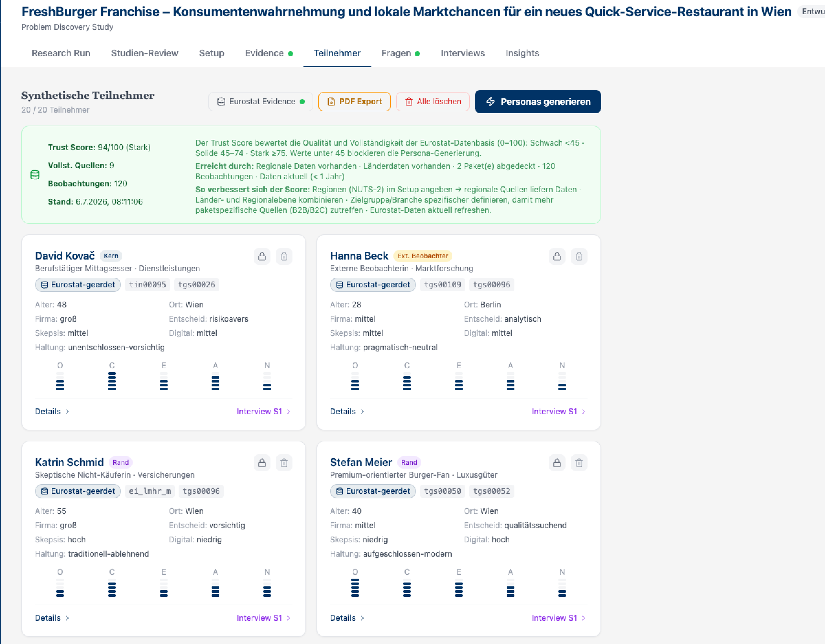
Task: Click ei_lmhr_m dataset tag
Action: pos(150,491)
